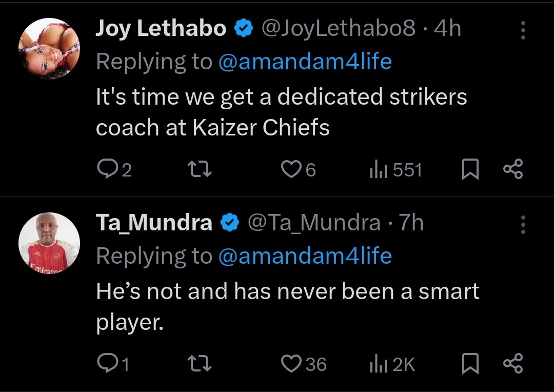This screenshot has width=554, height=392.
Task: Open @amandam4life link in Joy's reply
Action: pyautogui.click(x=305, y=62)
